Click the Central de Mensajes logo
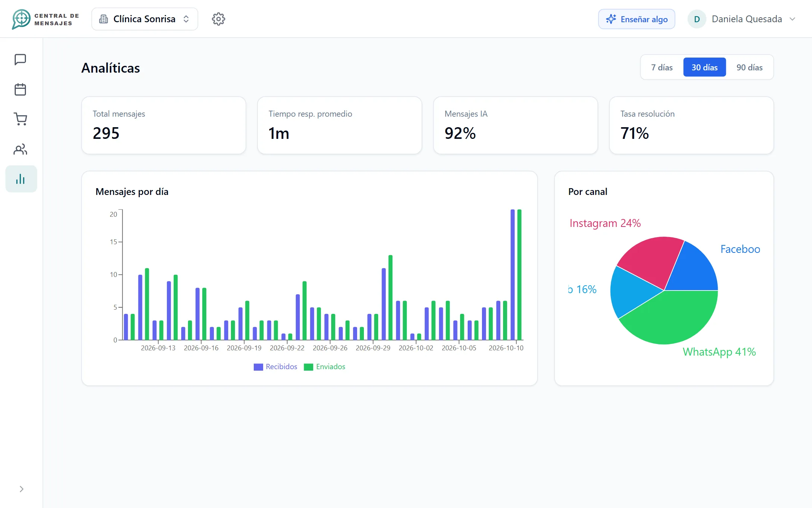The width and height of the screenshot is (812, 508). 45,19
